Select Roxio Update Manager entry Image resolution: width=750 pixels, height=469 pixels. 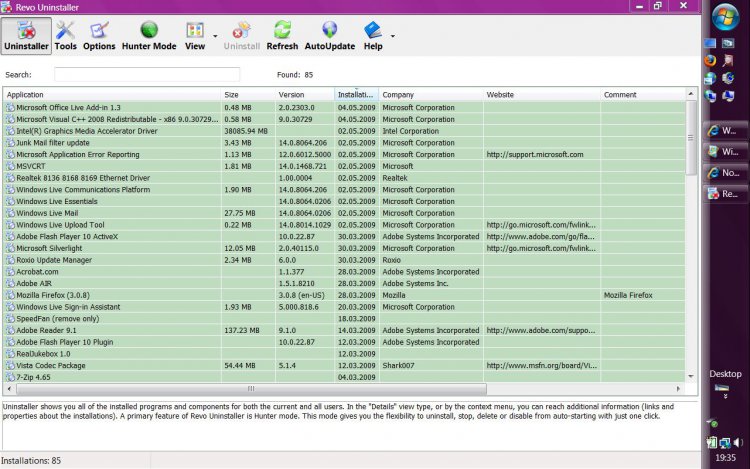pyautogui.click(x=54, y=260)
